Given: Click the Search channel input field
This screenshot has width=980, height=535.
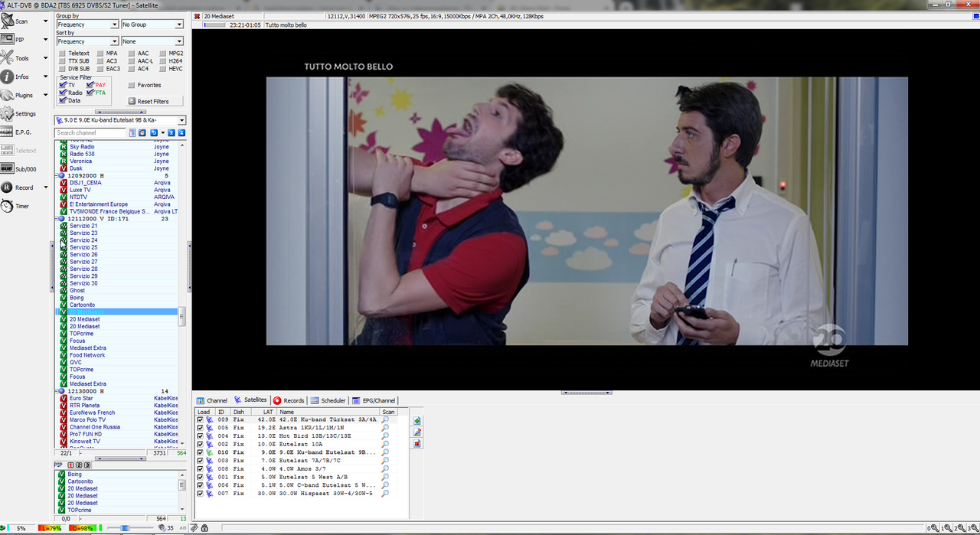Looking at the screenshot, I should 90,132.
